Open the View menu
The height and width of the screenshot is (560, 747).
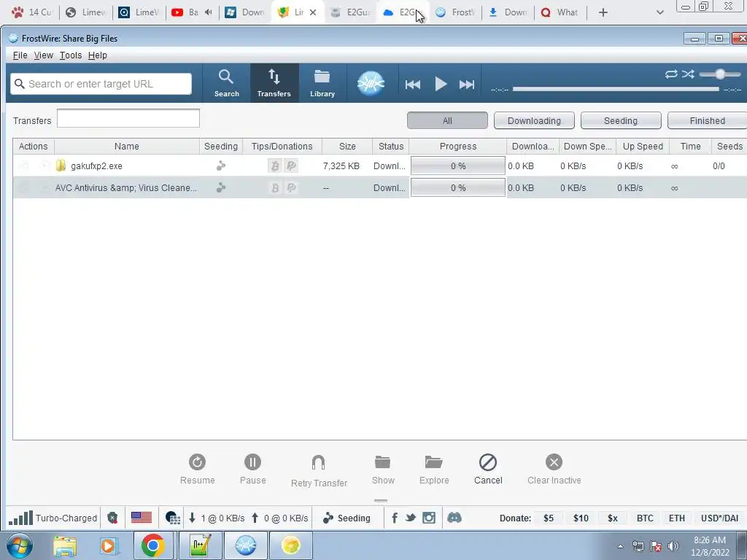point(43,55)
